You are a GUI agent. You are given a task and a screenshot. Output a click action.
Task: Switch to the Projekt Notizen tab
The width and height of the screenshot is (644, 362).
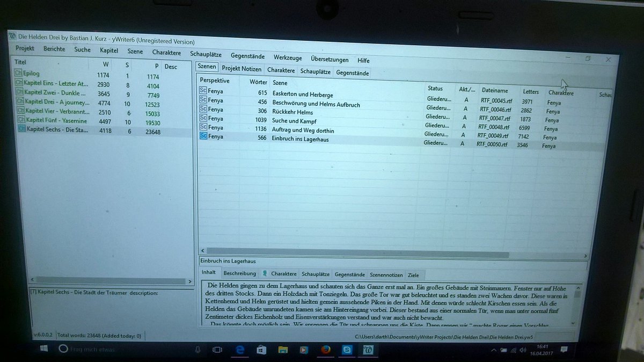(241, 69)
